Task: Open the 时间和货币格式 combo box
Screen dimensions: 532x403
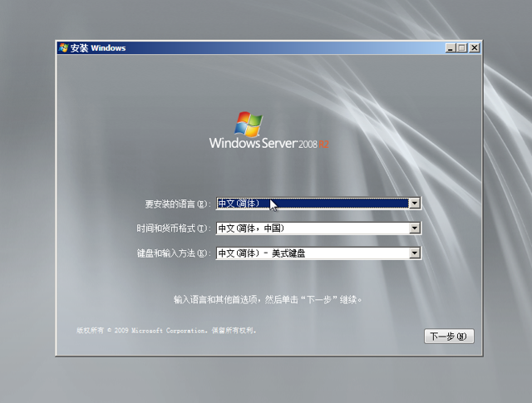Action: coord(318,228)
